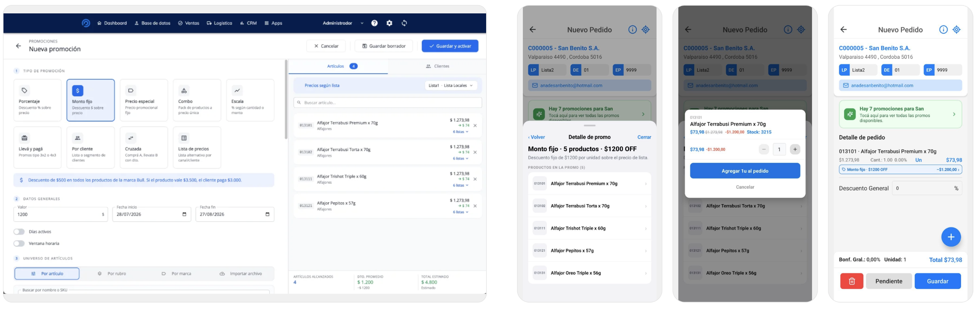Screen dimensions: 980x310
Task: Open the Lista1 · Lista Locales dropdown
Action: [451, 85]
